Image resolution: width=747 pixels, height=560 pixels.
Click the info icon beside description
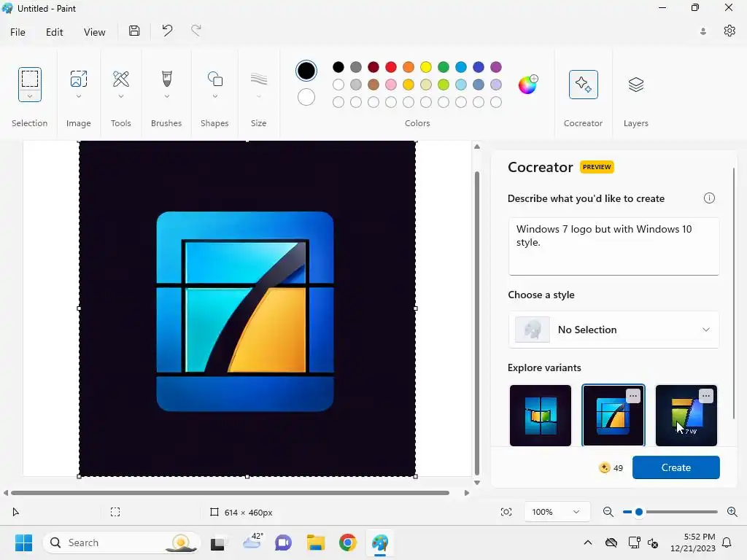pos(709,198)
